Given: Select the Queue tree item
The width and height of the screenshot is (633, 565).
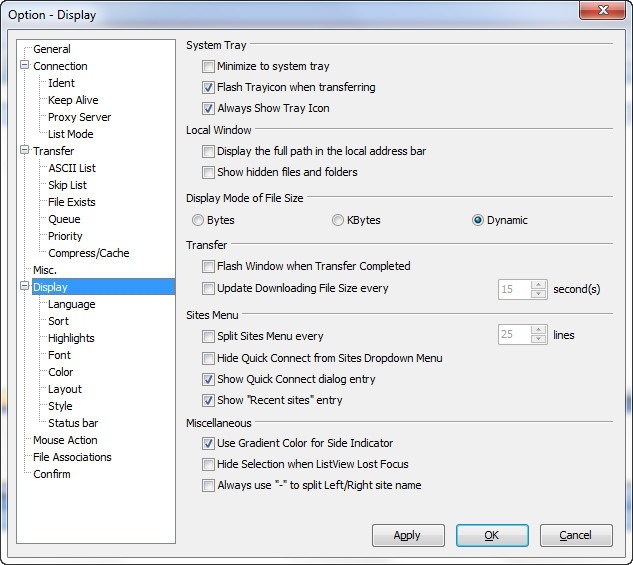Looking at the screenshot, I should [x=64, y=219].
